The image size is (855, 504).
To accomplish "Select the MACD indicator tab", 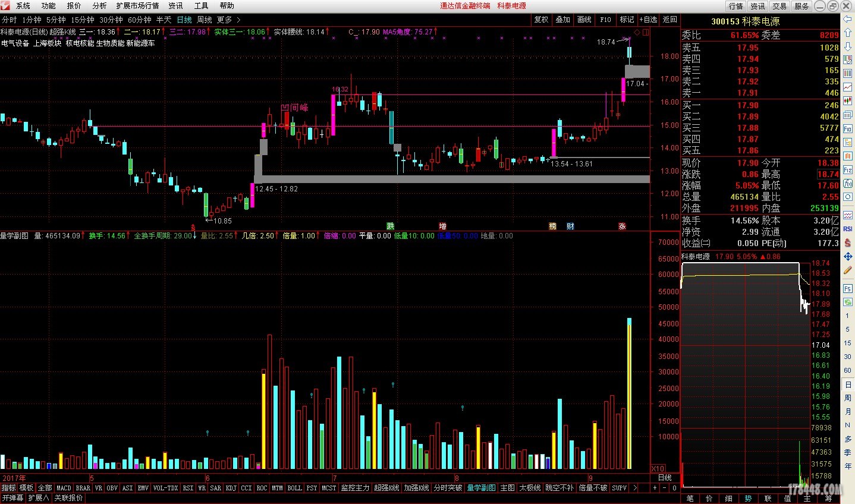I will pyautogui.click(x=64, y=488).
